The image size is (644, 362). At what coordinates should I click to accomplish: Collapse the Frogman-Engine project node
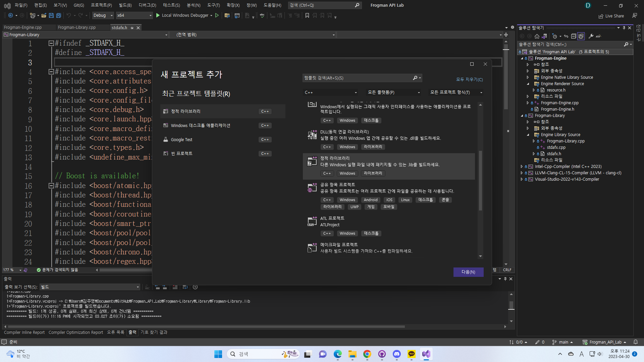click(x=522, y=58)
